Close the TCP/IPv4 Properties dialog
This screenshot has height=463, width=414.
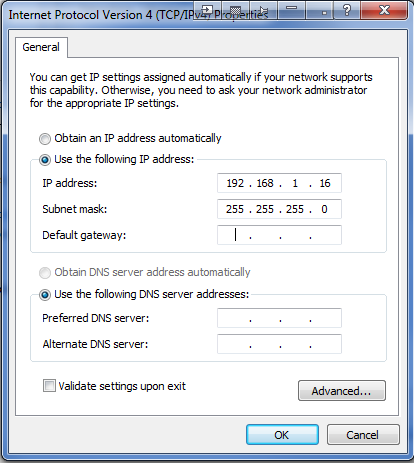tap(384, 11)
